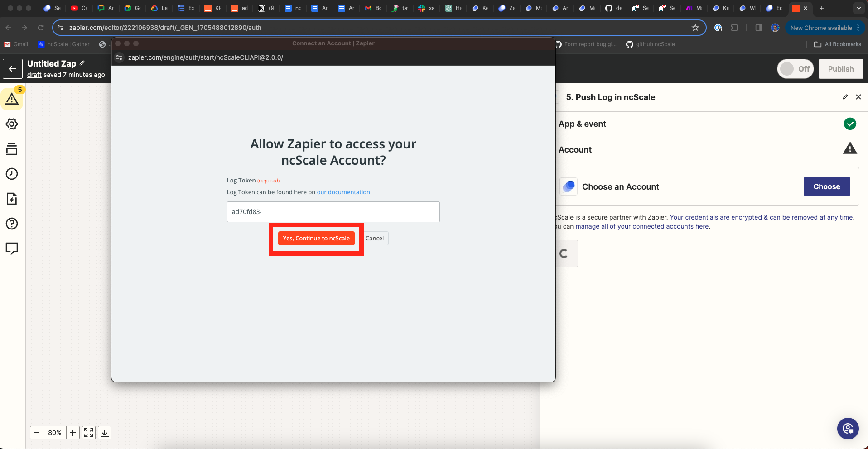
Task: Zoom in the canvas with plus button
Action: tap(73, 433)
